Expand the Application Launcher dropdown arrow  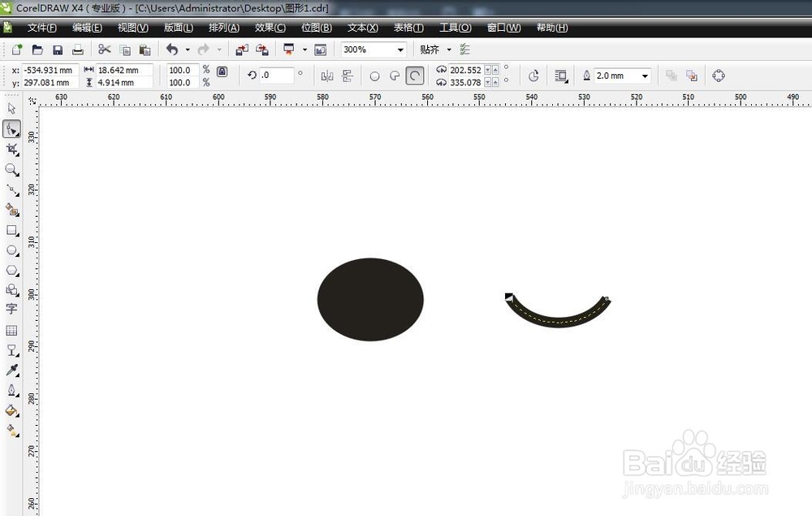(x=304, y=50)
